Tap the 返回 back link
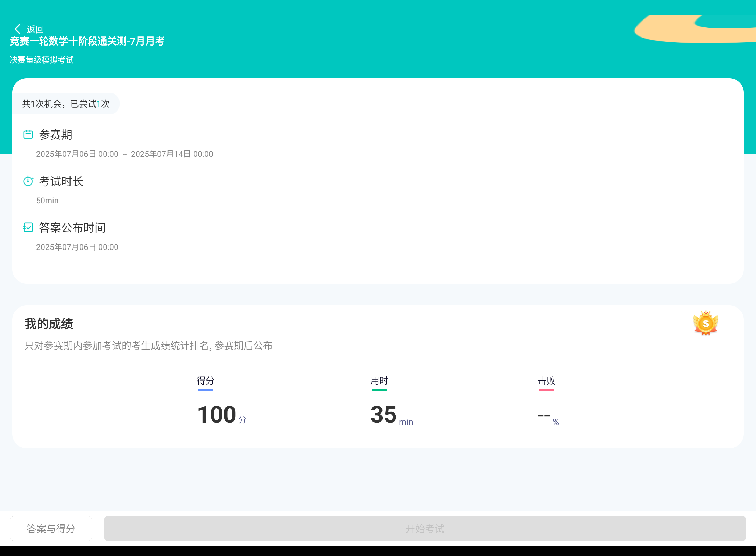 point(35,30)
